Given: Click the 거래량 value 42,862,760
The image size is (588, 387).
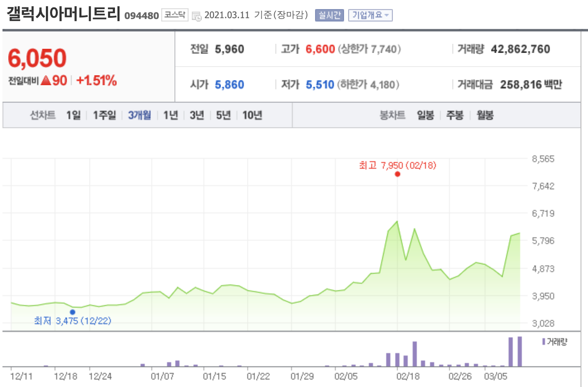Looking at the screenshot, I should 520,49.
